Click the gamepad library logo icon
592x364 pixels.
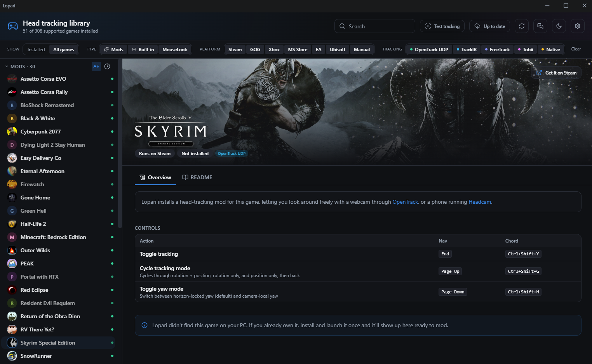13,26
